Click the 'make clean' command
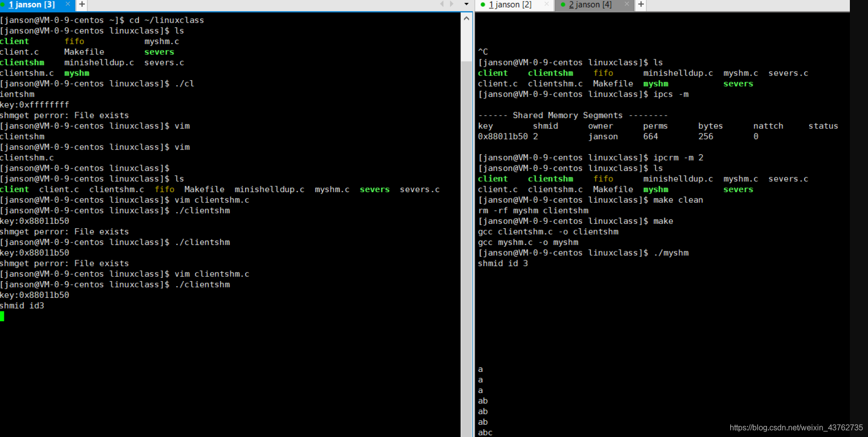This screenshot has width=868, height=437. tap(678, 200)
